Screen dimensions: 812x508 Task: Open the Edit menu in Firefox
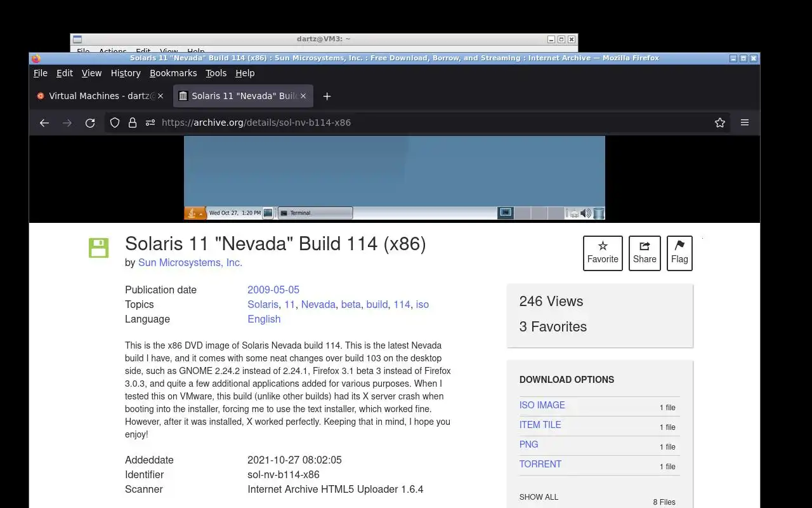coord(65,73)
